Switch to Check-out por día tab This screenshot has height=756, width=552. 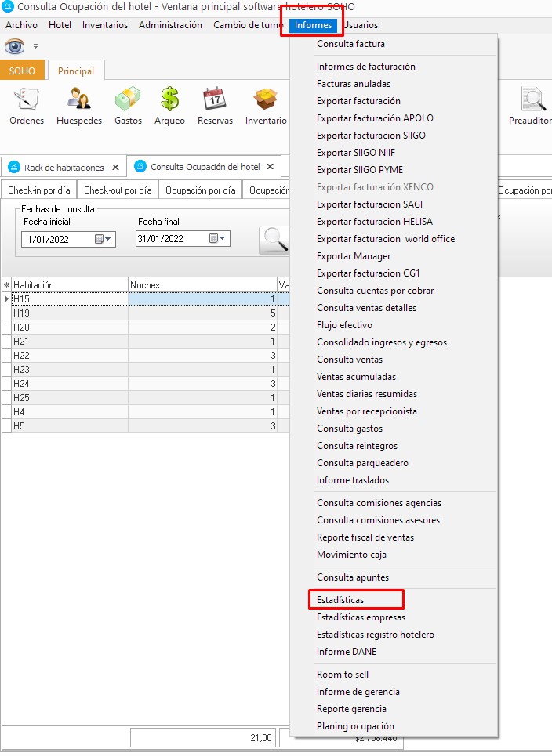click(118, 190)
